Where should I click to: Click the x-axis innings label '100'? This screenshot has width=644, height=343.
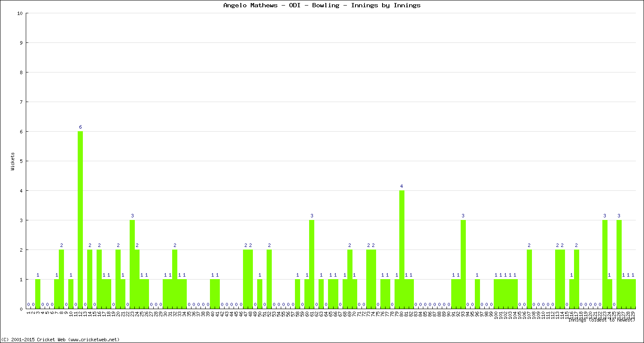click(496, 315)
